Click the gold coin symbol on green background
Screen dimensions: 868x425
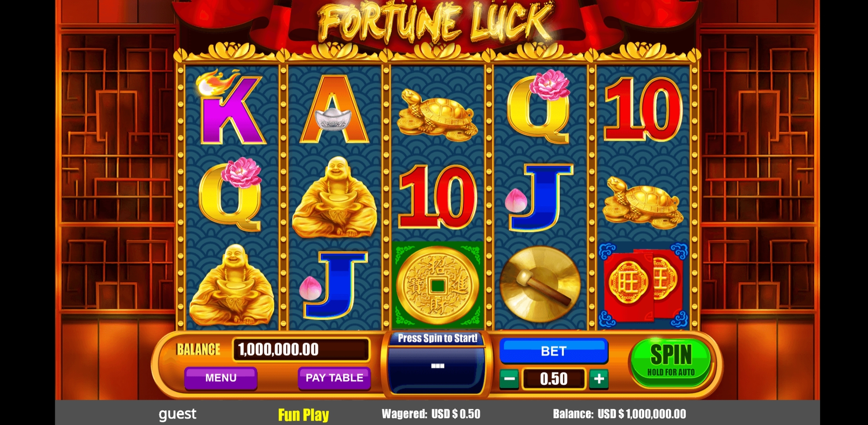coord(437,285)
